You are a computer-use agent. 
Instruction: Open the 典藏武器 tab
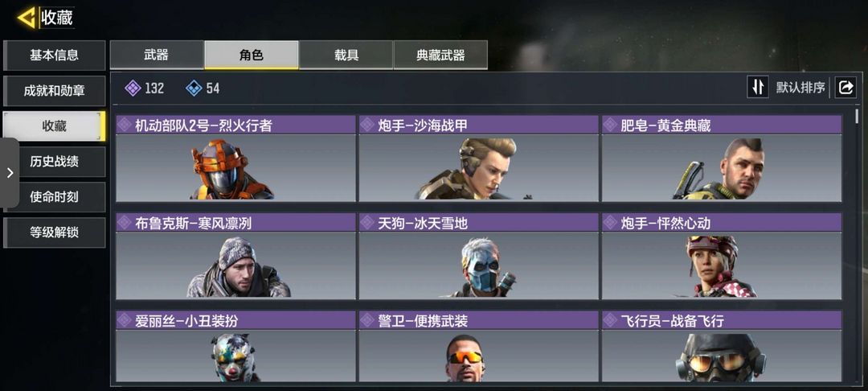tap(440, 55)
